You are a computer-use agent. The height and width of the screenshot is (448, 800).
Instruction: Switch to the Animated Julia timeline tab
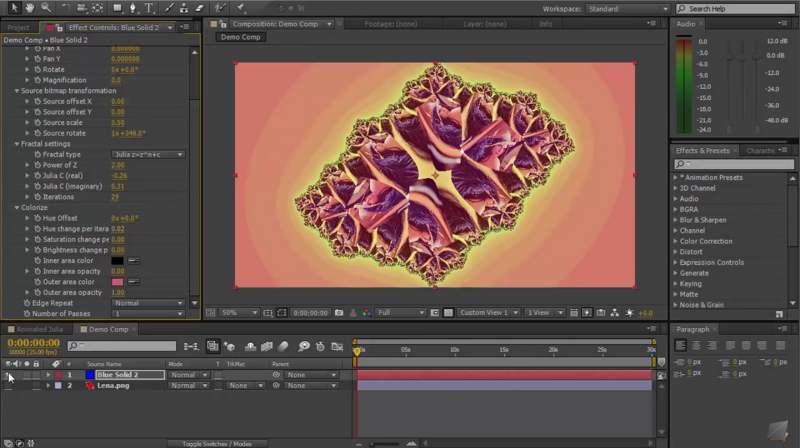(x=41, y=329)
